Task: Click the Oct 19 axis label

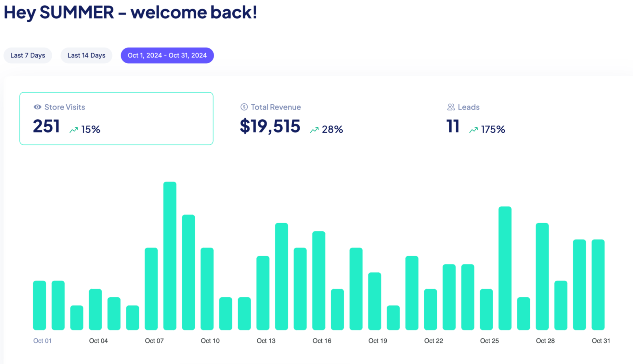Action: click(377, 341)
